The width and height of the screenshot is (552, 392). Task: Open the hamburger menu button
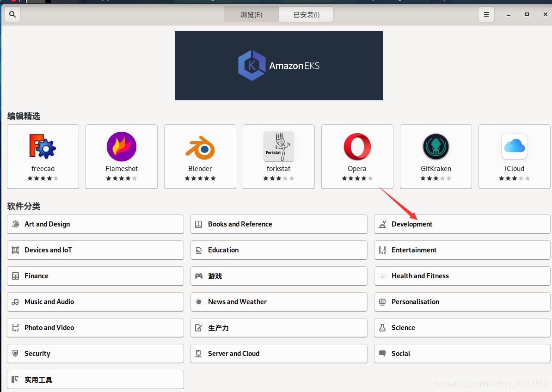[x=486, y=14]
